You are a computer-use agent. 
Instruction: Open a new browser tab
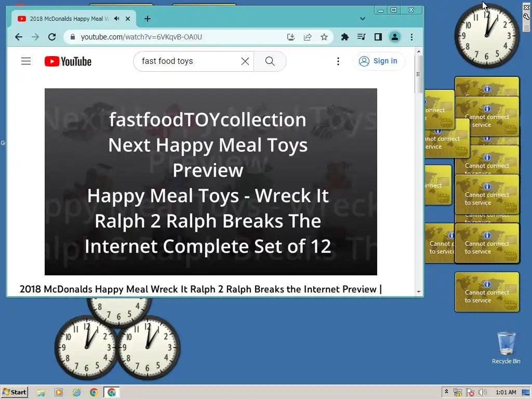[x=147, y=19]
